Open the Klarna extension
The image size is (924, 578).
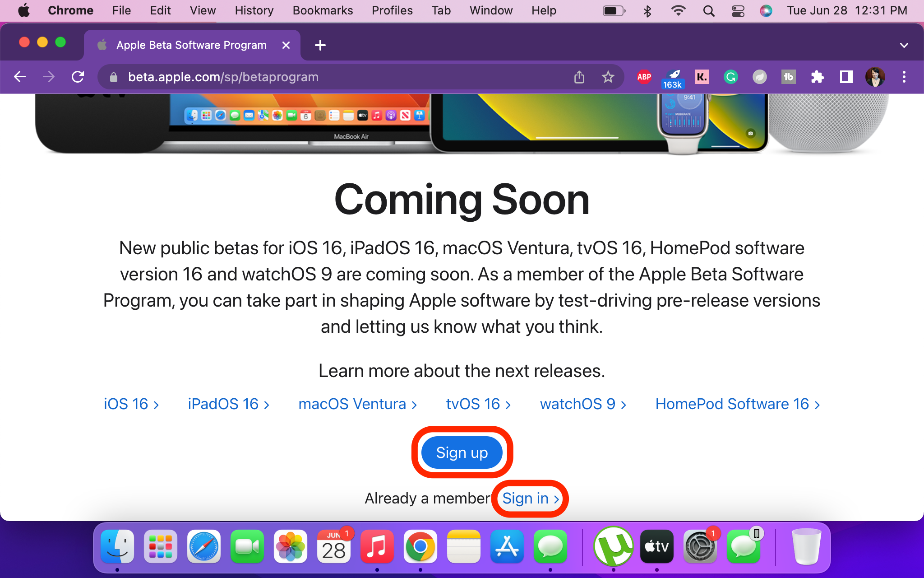[x=702, y=77]
